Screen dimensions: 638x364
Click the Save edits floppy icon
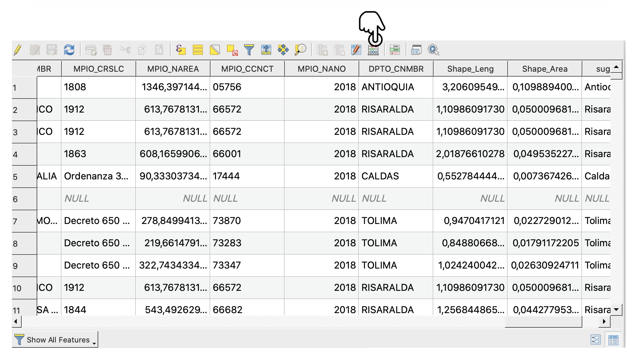click(x=52, y=49)
